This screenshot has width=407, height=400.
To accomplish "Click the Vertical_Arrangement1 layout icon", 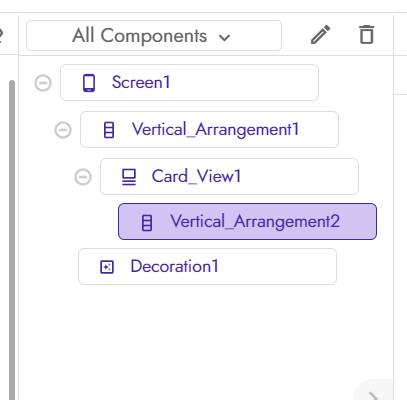I will pos(109,130).
